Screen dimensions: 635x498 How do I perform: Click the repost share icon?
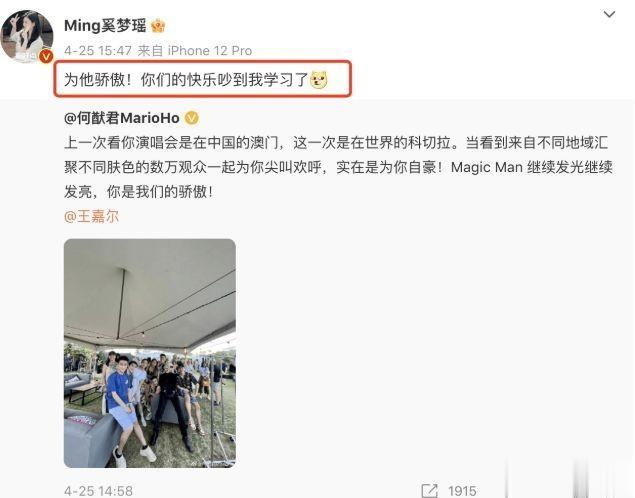pyautogui.click(x=429, y=490)
